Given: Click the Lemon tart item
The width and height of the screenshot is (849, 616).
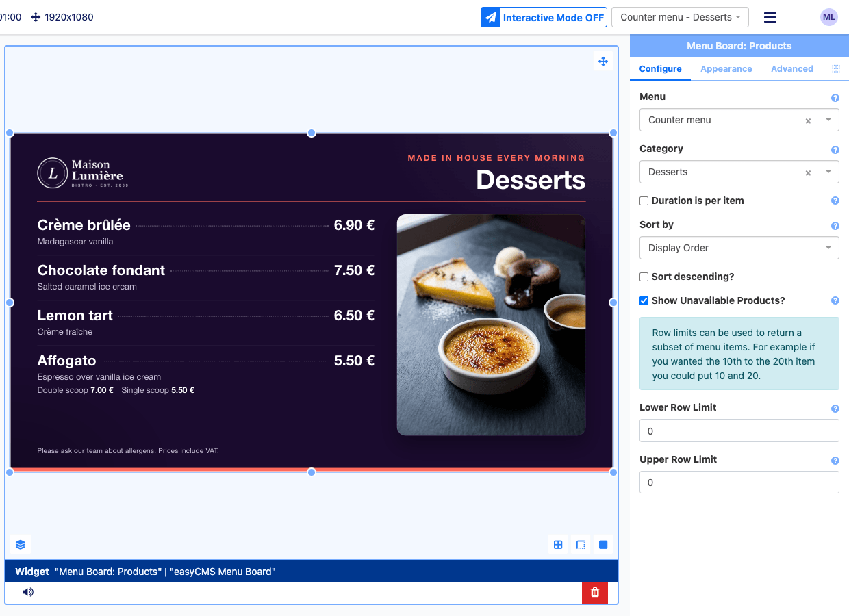Looking at the screenshot, I should pos(75,316).
